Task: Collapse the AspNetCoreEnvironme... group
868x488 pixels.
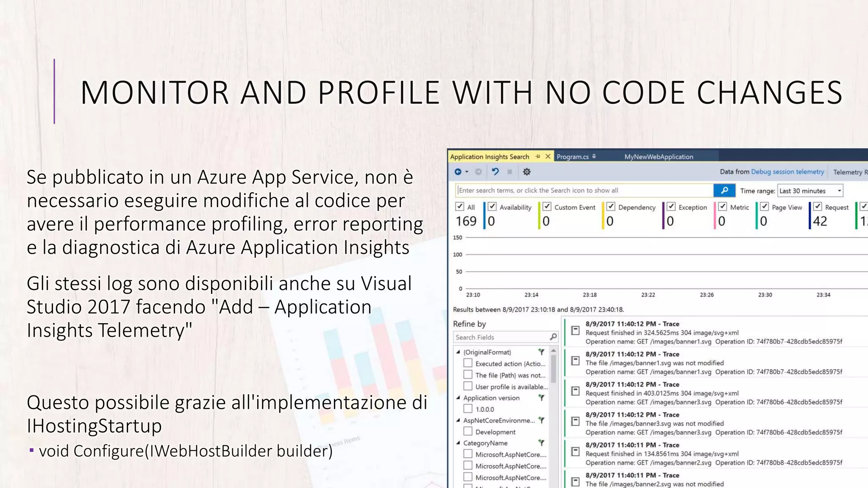Action: click(x=458, y=420)
